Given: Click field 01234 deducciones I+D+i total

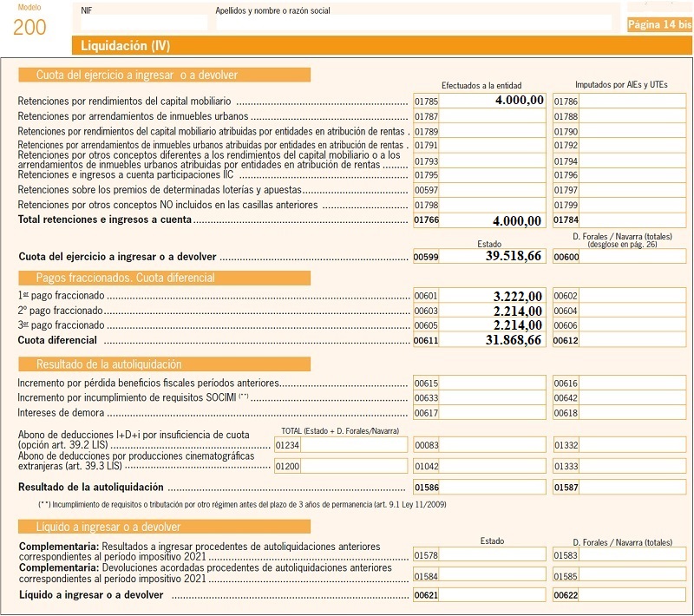Looking at the screenshot, I should click(354, 445).
